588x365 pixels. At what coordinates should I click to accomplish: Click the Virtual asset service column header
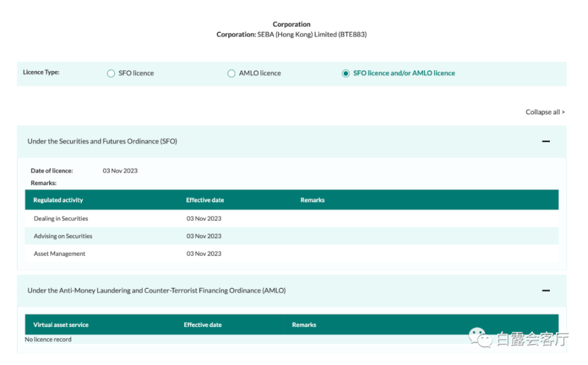click(60, 325)
